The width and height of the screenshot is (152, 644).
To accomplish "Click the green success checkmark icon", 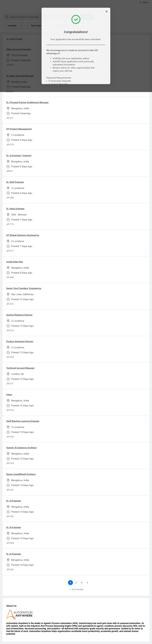I will (76, 20).
